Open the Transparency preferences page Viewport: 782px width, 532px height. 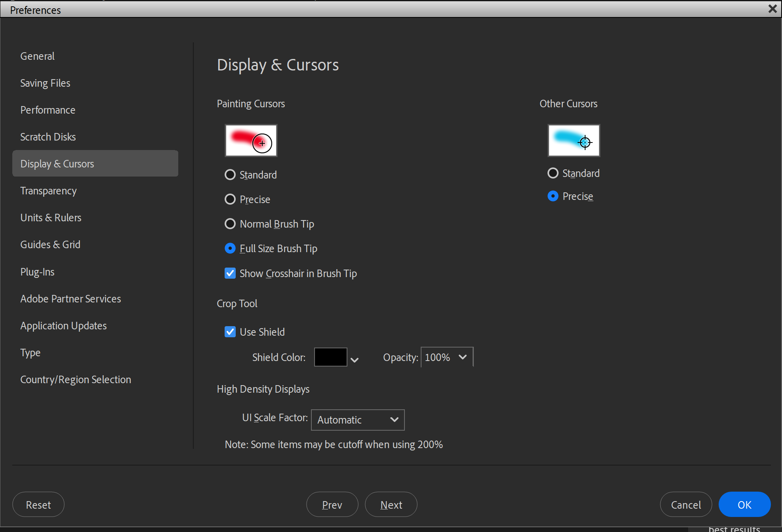click(48, 190)
